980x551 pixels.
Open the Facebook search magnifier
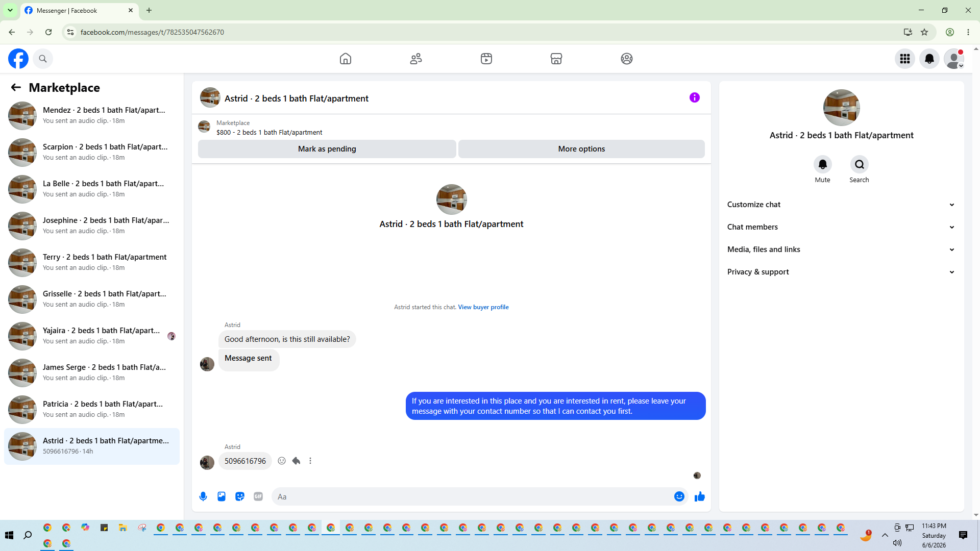click(43, 59)
